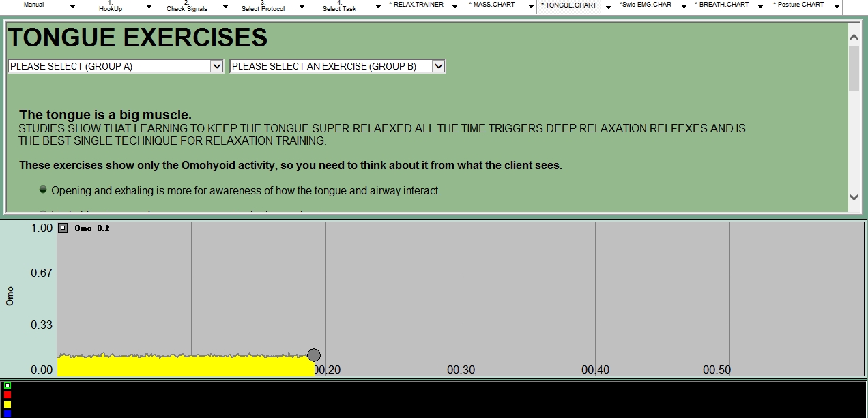
Task: Click the gray cursor dot on Omo trace
Action: point(314,355)
